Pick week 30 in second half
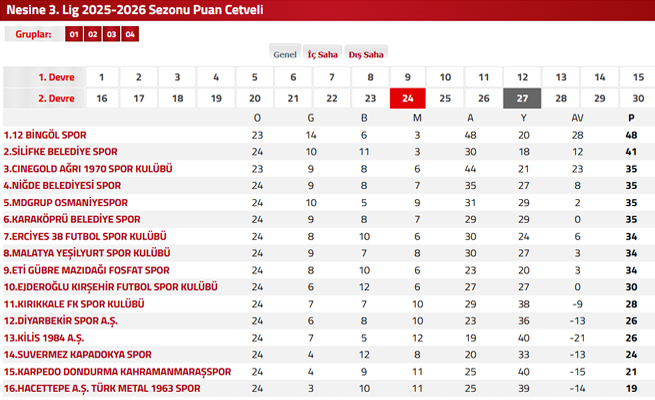Image resolution: width=655 pixels, height=400 pixels. tap(637, 98)
